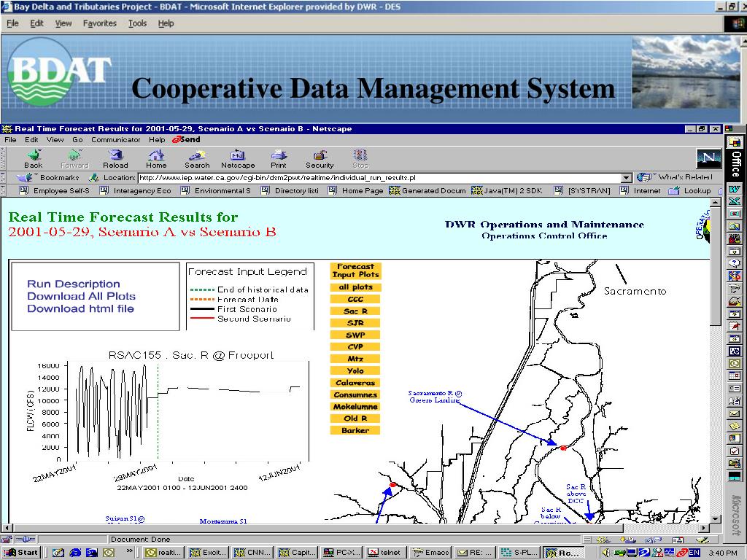Click the Sac R forecast plot button

pyautogui.click(x=355, y=311)
